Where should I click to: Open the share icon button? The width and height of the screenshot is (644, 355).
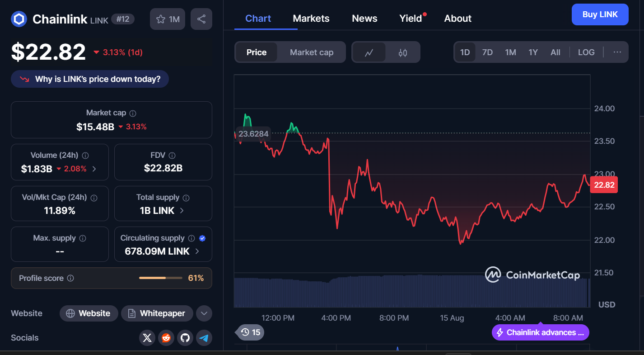(201, 19)
